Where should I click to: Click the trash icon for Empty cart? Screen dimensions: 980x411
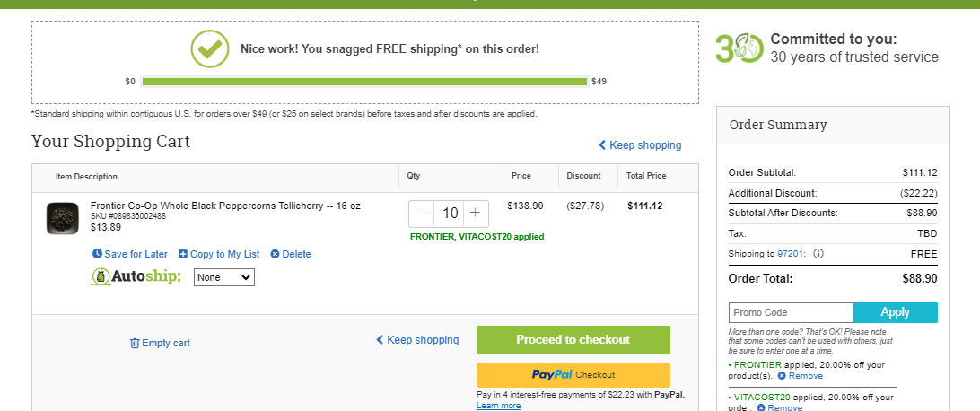[x=135, y=343]
